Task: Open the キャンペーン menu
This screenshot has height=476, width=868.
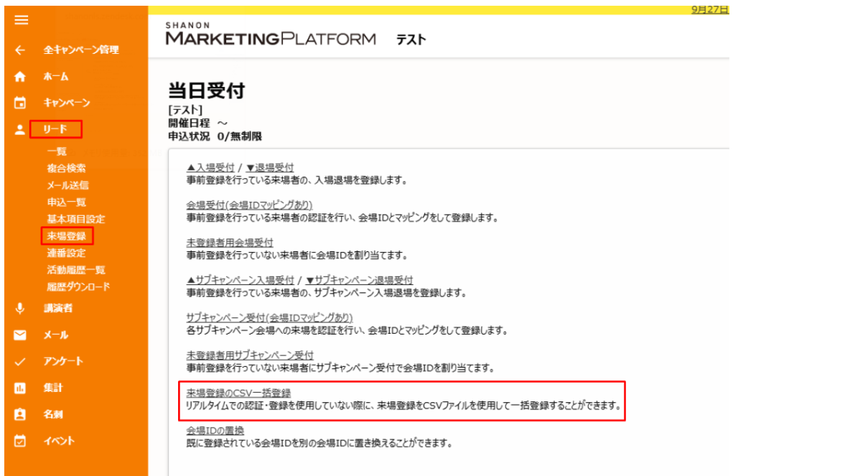Action: click(x=67, y=103)
